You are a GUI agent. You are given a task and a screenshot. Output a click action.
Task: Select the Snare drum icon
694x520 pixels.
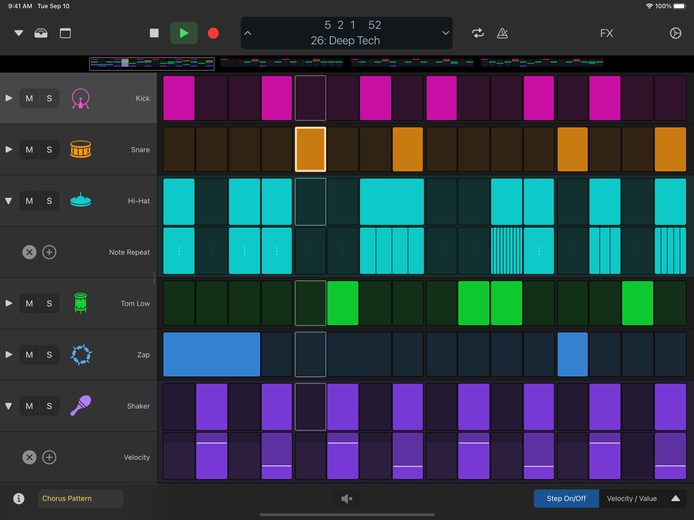(81, 150)
